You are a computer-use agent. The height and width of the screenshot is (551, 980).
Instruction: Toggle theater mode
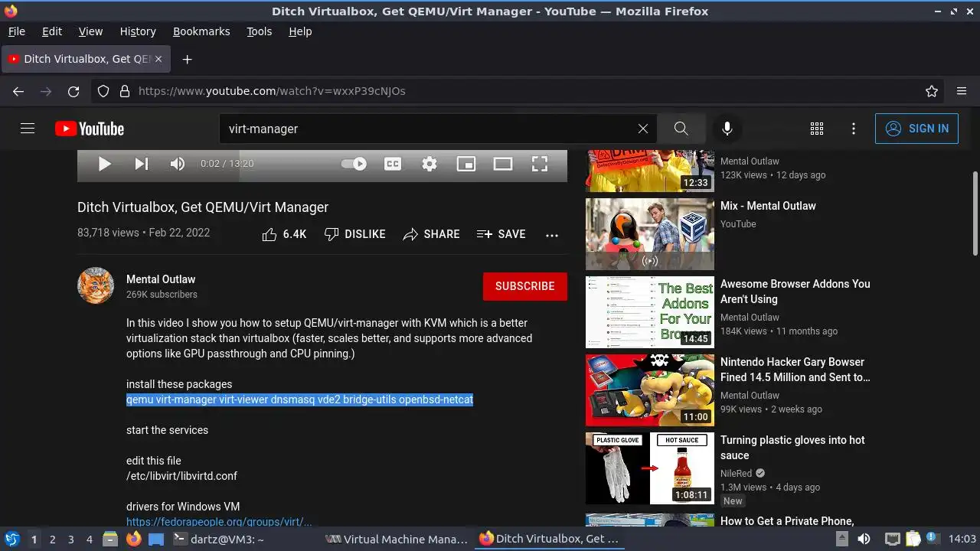(503, 164)
